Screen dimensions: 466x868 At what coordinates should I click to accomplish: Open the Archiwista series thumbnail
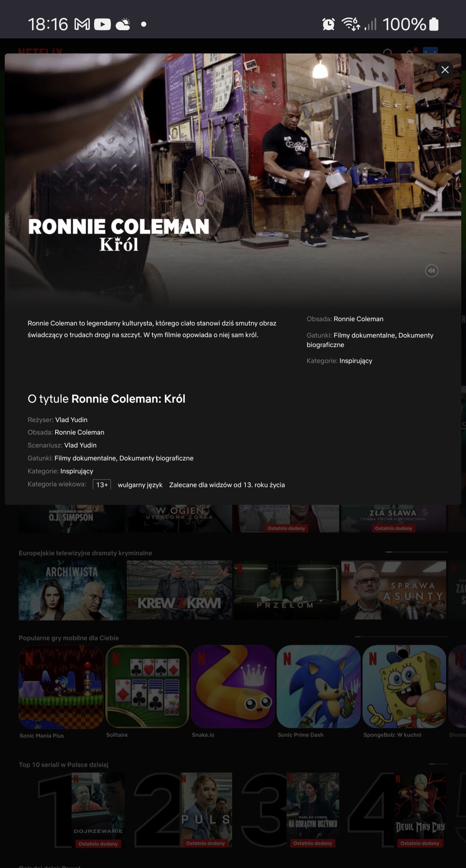pyautogui.click(x=72, y=590)
